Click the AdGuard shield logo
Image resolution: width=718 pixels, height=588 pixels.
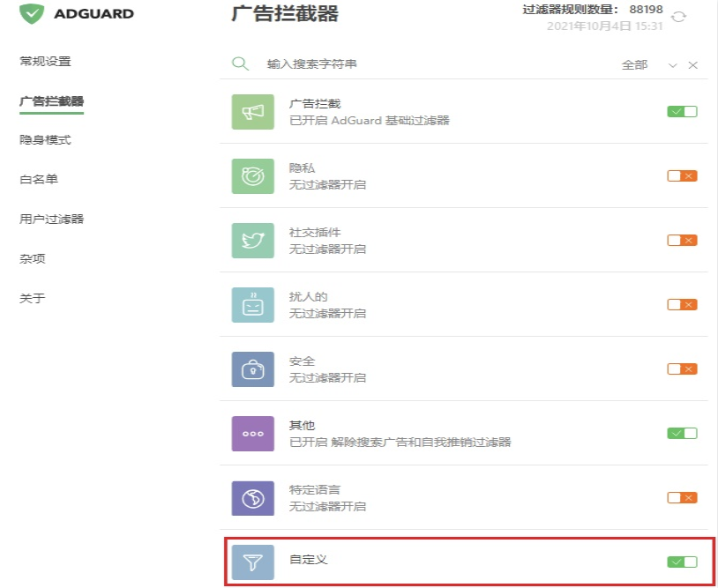pyautogui.click(x=32, y=13)
